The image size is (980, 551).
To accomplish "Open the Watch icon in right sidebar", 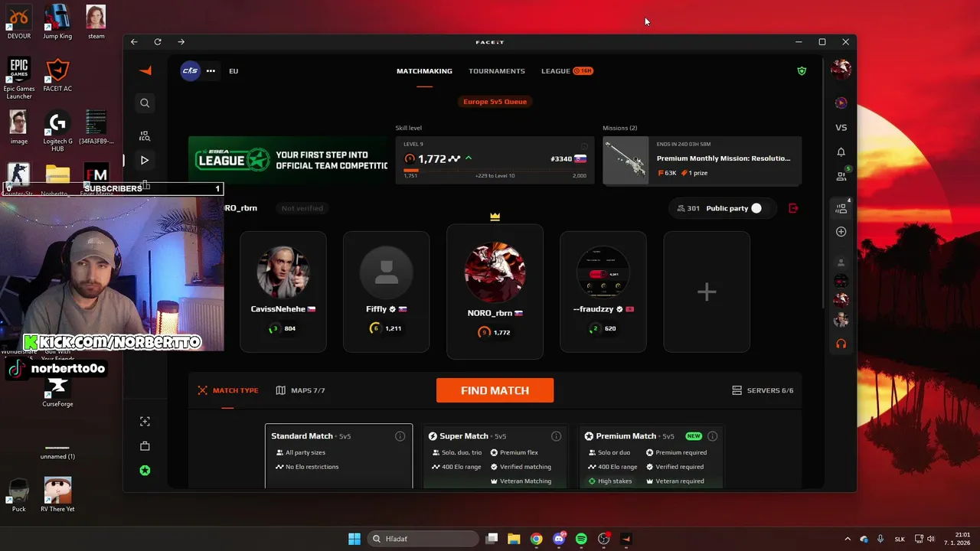I will tap(841, 103).
